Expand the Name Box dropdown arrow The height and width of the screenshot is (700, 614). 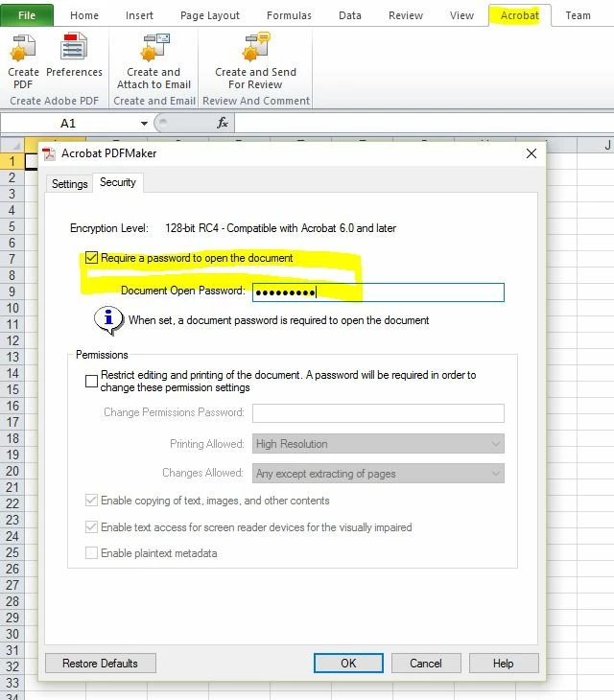click(144, 123)
